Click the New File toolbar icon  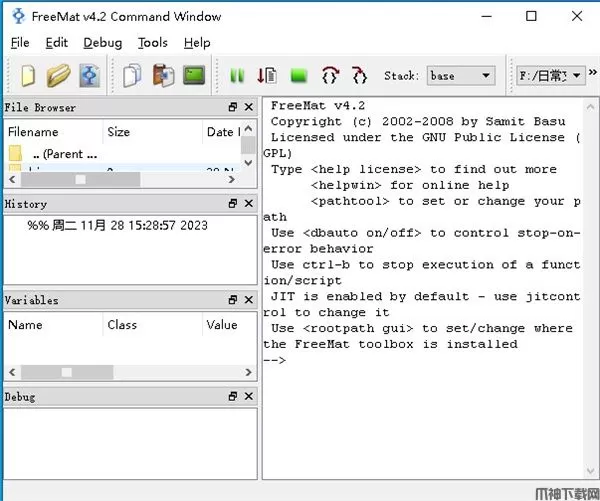[29, 75]
